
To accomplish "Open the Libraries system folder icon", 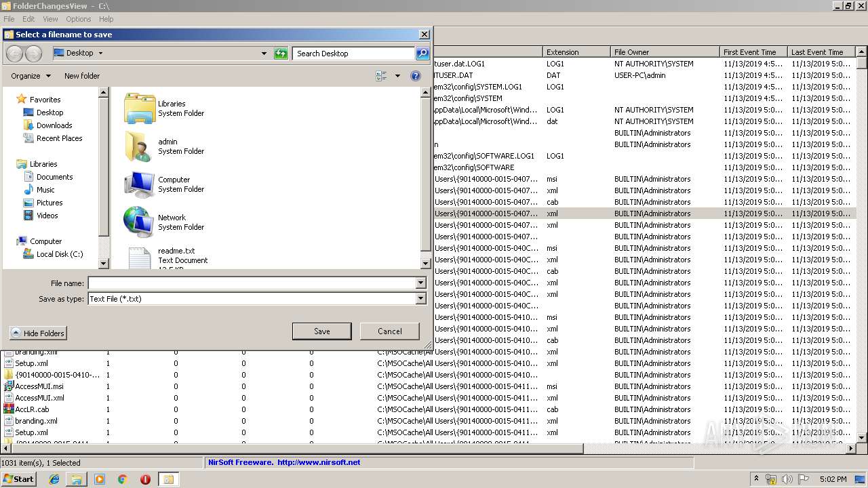I will (140, 108).
